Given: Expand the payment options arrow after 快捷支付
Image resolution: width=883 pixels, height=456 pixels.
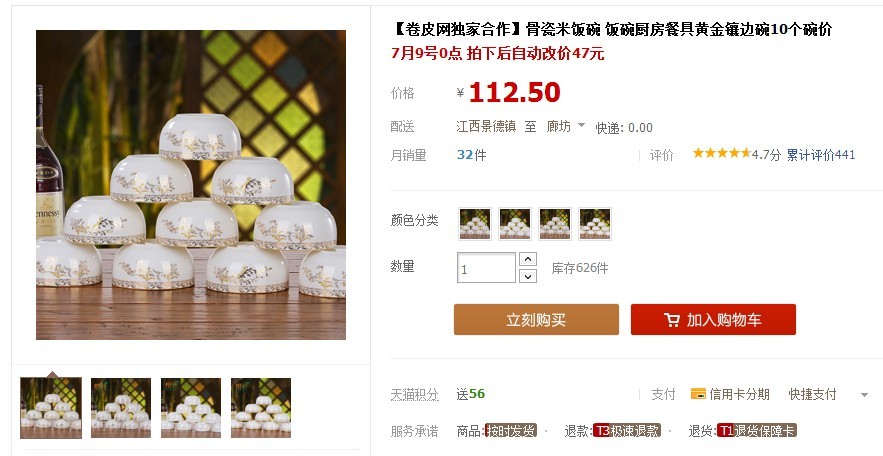Looking at the screenshot, I should 864,395.
